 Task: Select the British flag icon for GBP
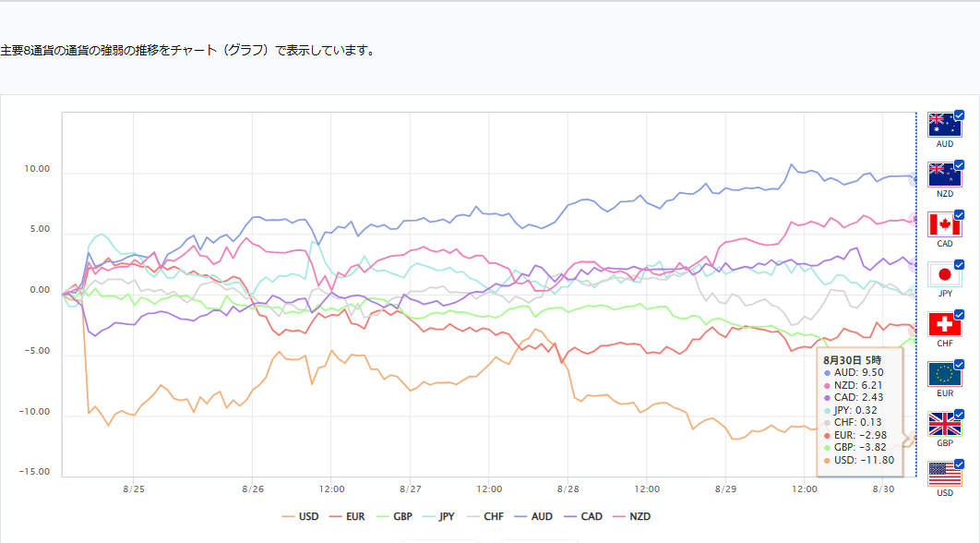click(x=943, y=424)
